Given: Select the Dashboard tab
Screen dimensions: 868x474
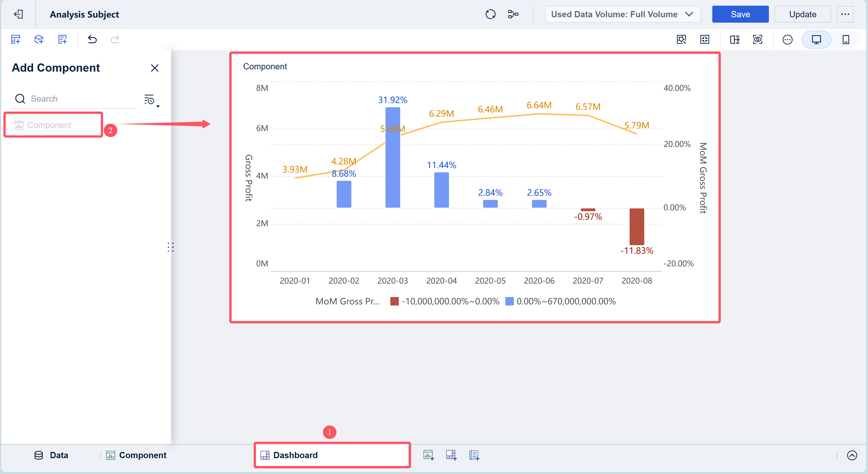Looking at the screenshot, I should pos(332,455).
